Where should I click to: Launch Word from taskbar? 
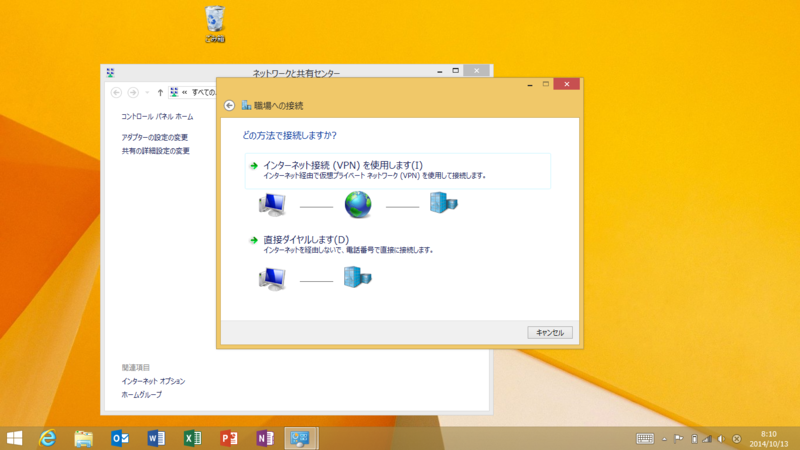[156, 438]
